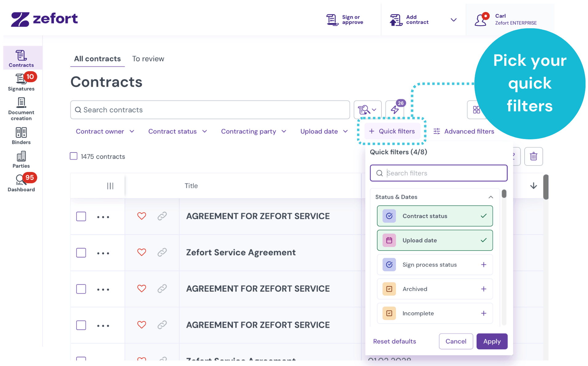
Task: Expand the Contracting party filter
Action: point(253,131)
